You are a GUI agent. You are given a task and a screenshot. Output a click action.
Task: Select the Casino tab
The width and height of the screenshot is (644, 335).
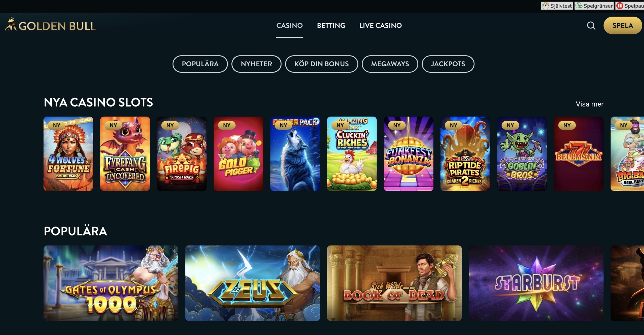[289, 25]
